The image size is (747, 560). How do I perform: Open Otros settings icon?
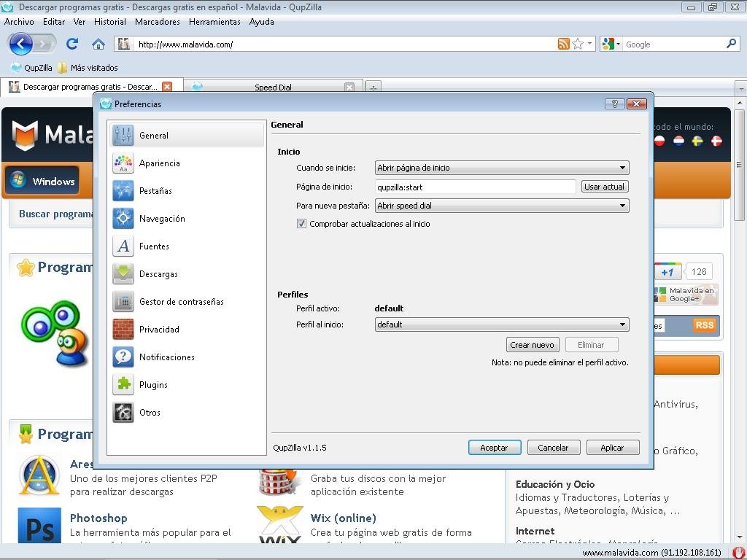[x=123, y=413]
